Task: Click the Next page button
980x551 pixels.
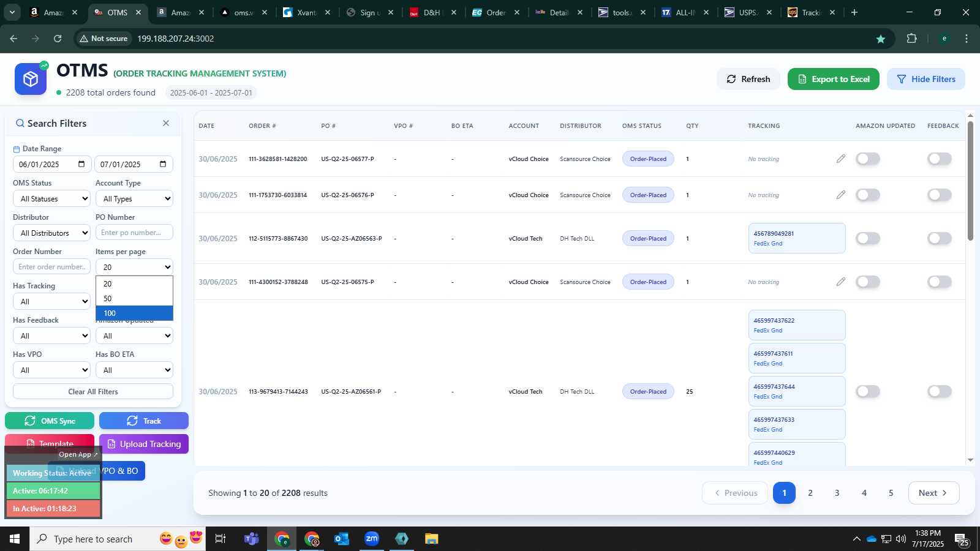Action: 933,493
